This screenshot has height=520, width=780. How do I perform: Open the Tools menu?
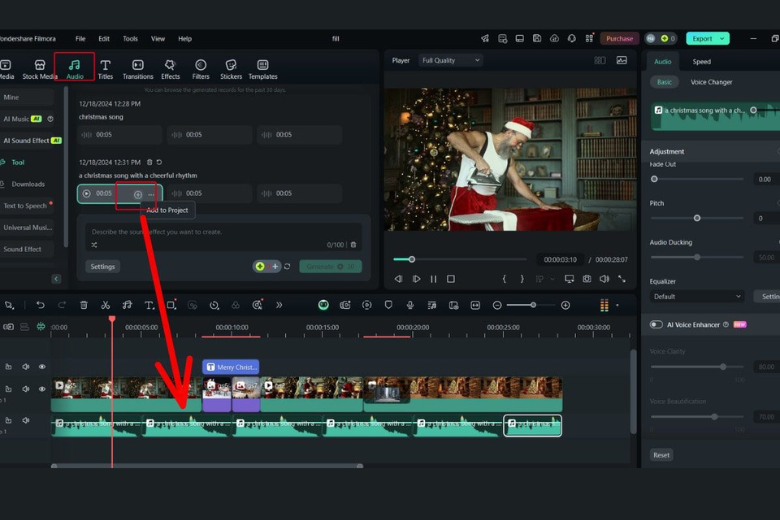[x=130, y=38]
